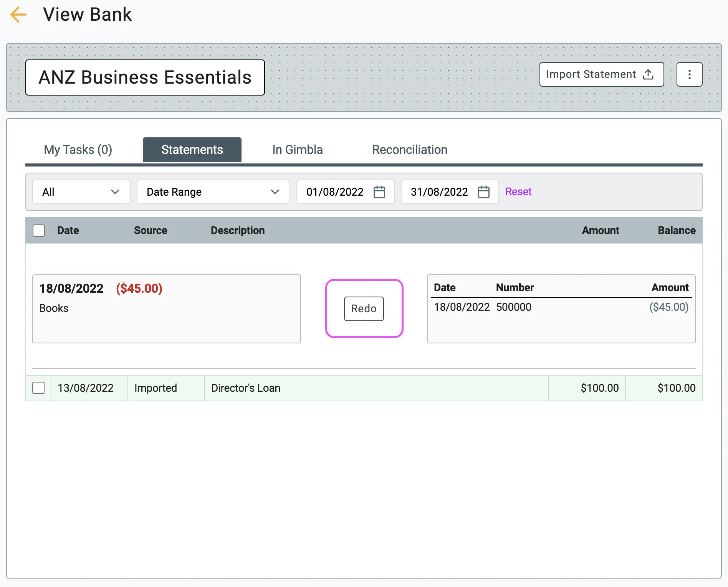The width and height of the screenshot is (728, 587).
Task: Click the 18/08/2022 date above Books
Action: [x=71, y=289]
